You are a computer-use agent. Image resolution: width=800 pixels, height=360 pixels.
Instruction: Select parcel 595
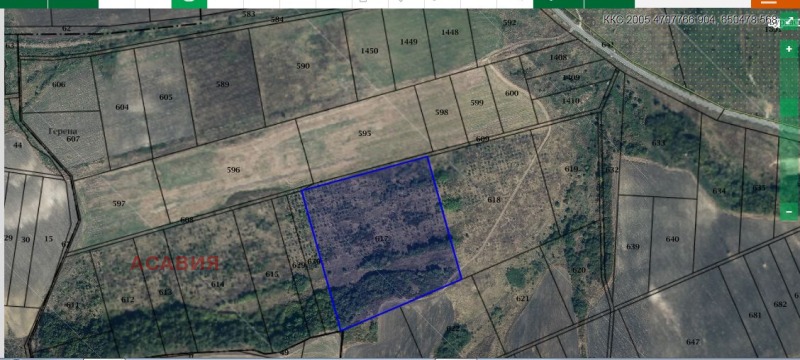pos(365,134)
